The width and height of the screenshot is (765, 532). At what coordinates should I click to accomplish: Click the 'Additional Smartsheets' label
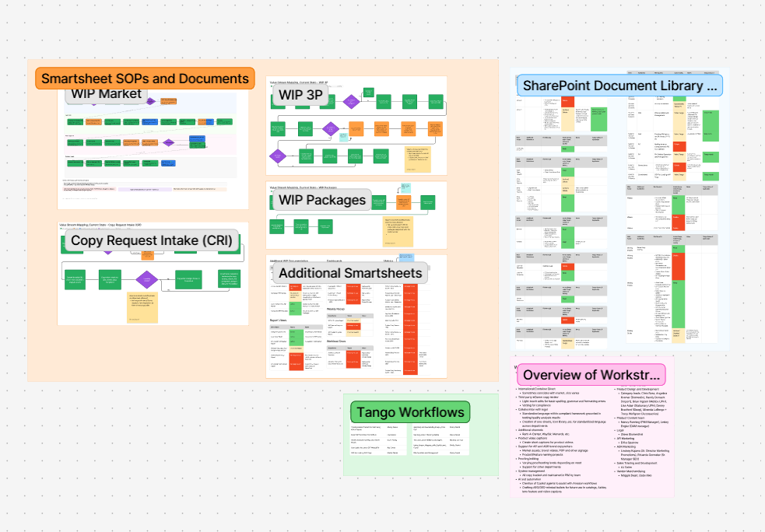[x=349, y=273]
